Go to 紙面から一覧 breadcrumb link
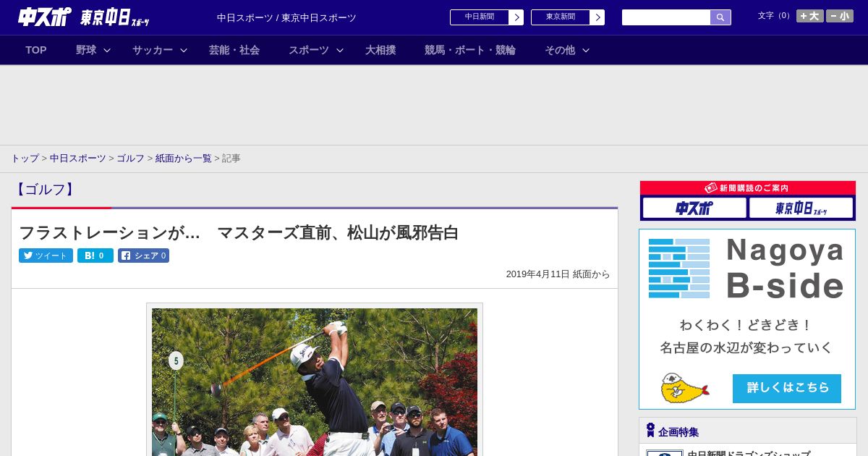Screen dimensions: 868x456 coord(184,158)
